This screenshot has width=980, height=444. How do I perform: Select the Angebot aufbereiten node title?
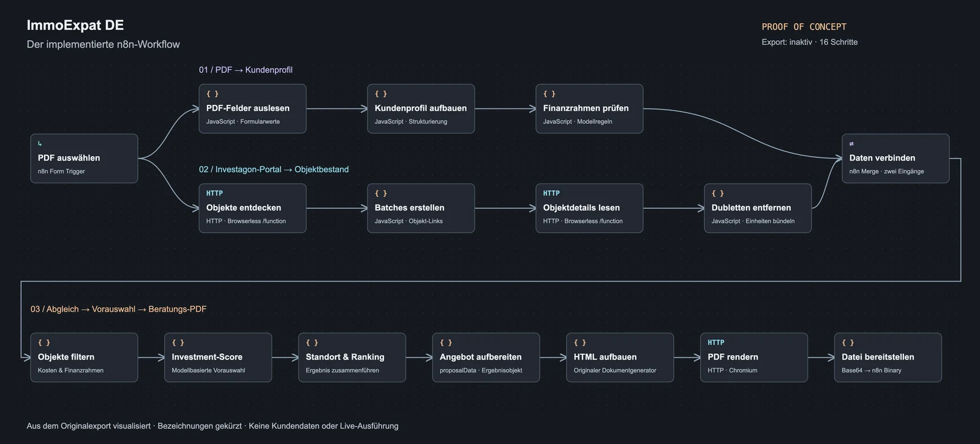tap(481, 357)
